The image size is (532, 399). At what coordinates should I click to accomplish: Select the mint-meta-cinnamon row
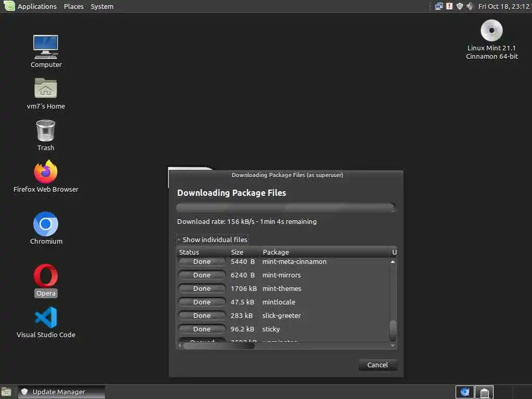coord(283,262)
